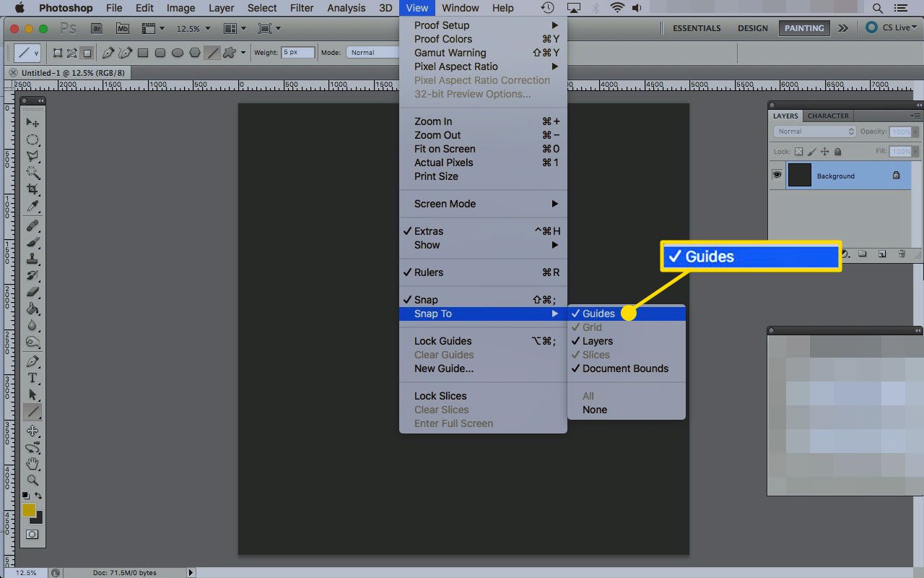Viewport: 924px width, 578px height.
Task: Open the Screen Mode dropdown in application bar
Action: (269, 29)
